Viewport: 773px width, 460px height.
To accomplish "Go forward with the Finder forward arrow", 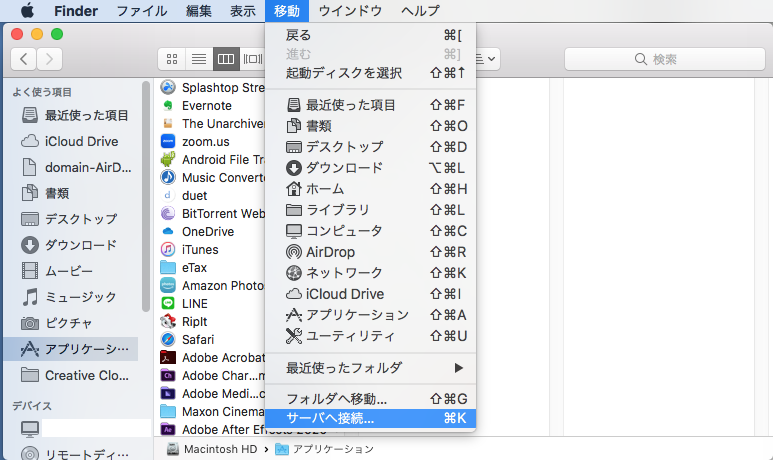I will pyautogui.click(x=49, y=59).
